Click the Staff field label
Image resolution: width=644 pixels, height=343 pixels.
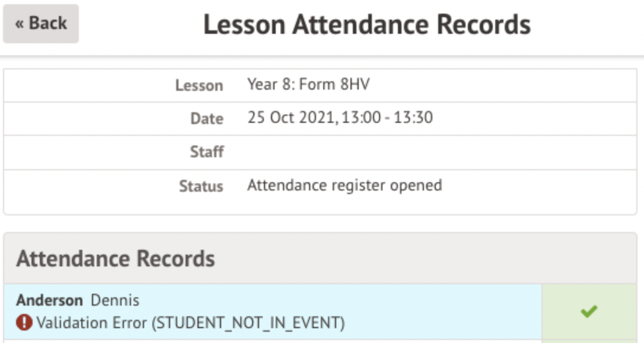206,152
